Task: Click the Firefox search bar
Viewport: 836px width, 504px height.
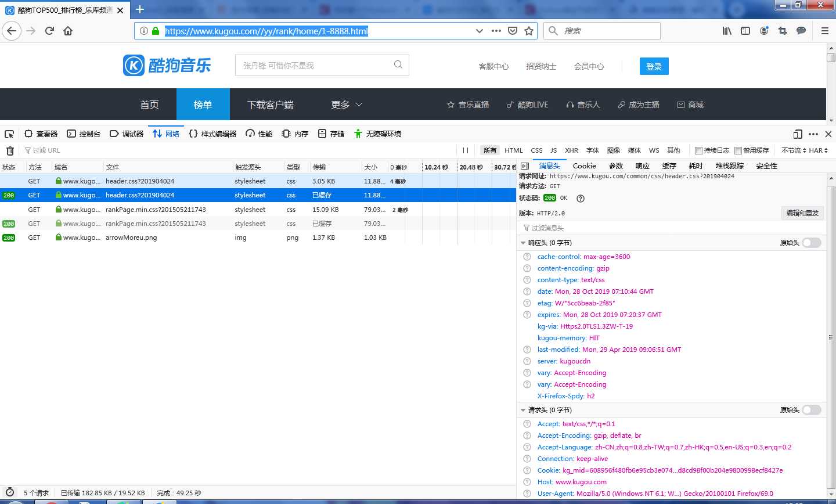Action: click(602, 31)
